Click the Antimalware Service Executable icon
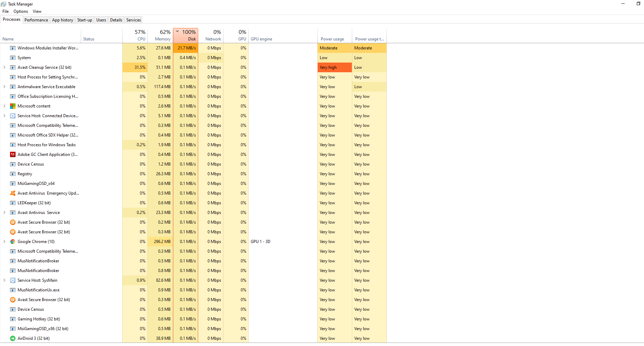This screenshot has height=346, width=644. pos(13,87)
